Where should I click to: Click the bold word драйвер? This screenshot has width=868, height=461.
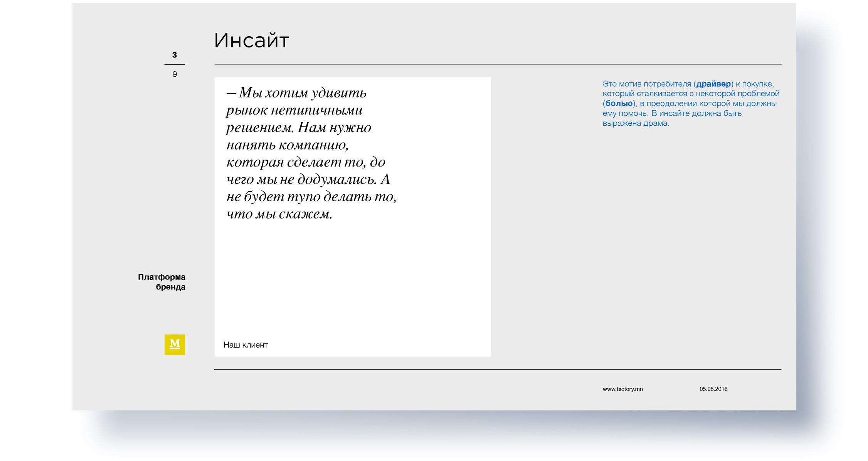point(713,84)
